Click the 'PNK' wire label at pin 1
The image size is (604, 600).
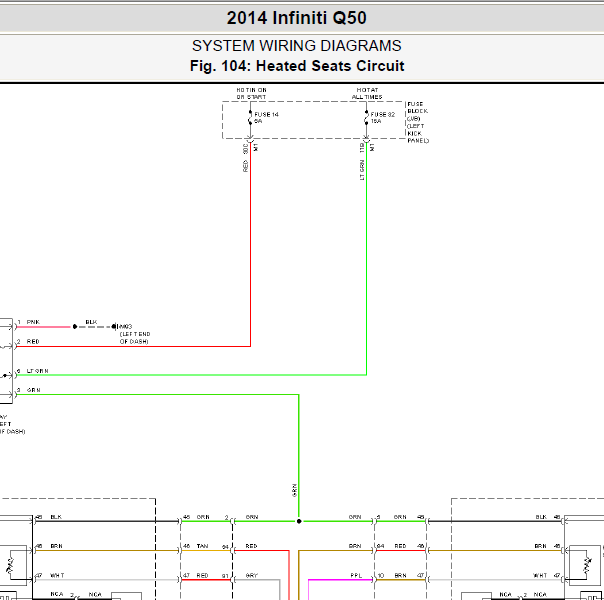coord(33,322)
